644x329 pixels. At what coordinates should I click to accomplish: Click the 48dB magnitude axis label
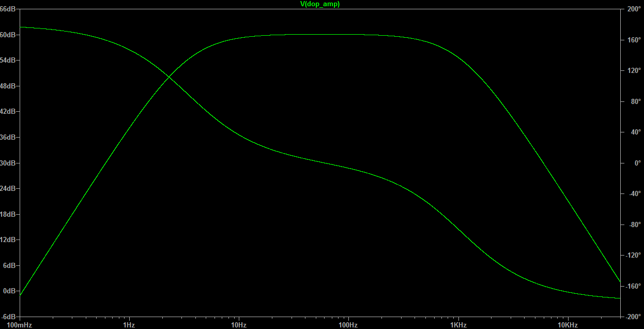[8, 86]
